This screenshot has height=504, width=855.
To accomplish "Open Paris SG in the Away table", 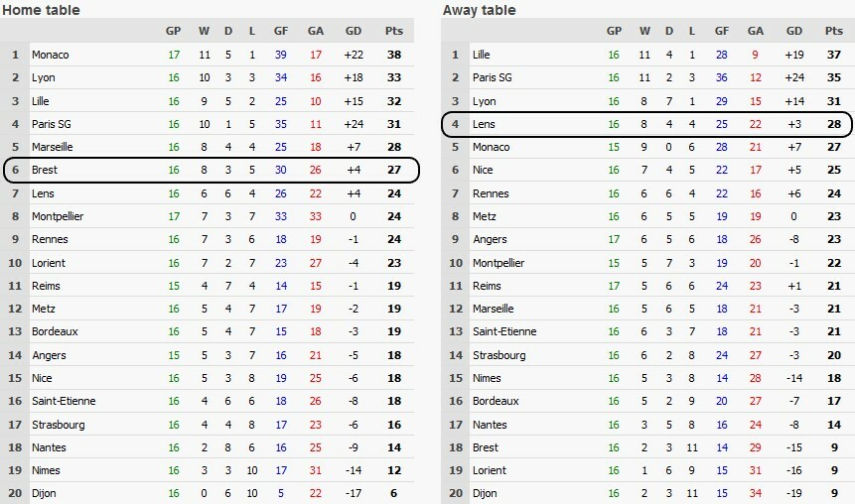I will pos(494,77).
